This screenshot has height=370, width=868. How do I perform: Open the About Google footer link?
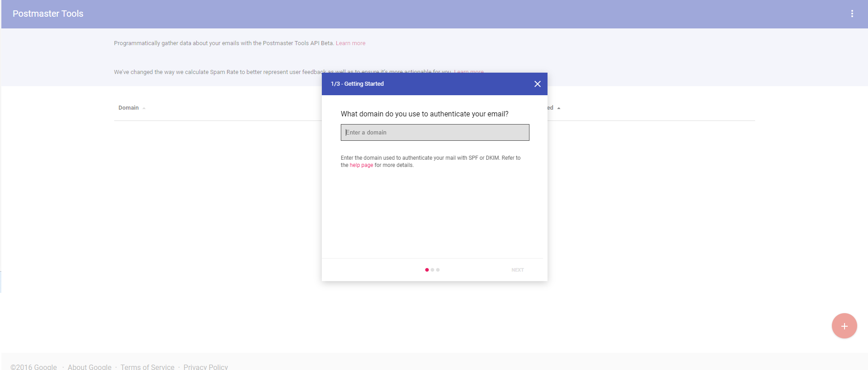click(89, 367)
